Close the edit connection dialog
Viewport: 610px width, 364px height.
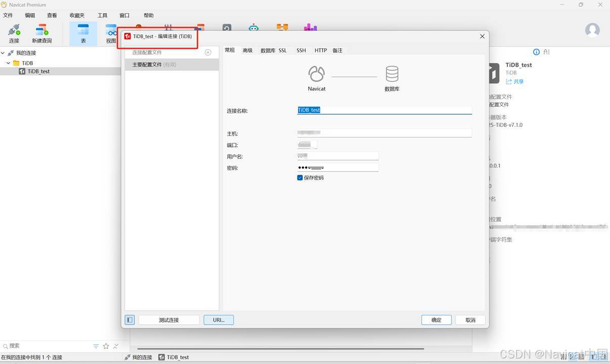[482, 36]
